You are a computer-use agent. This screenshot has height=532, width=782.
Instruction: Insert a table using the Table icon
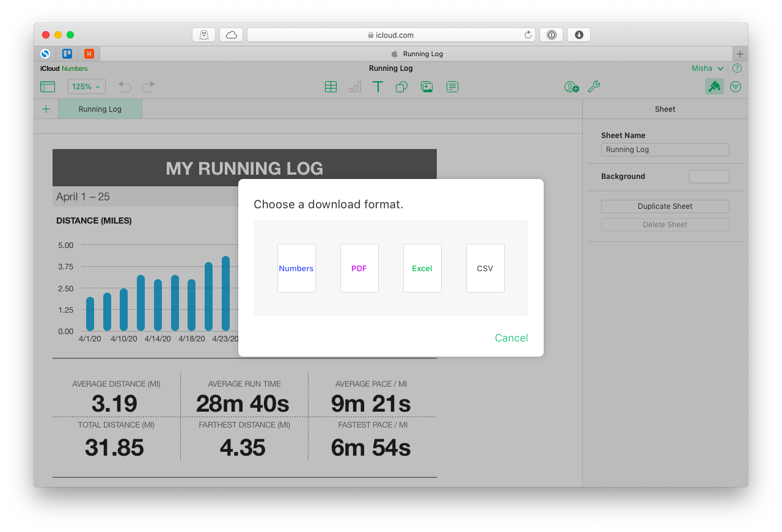[x=331, y=87]
